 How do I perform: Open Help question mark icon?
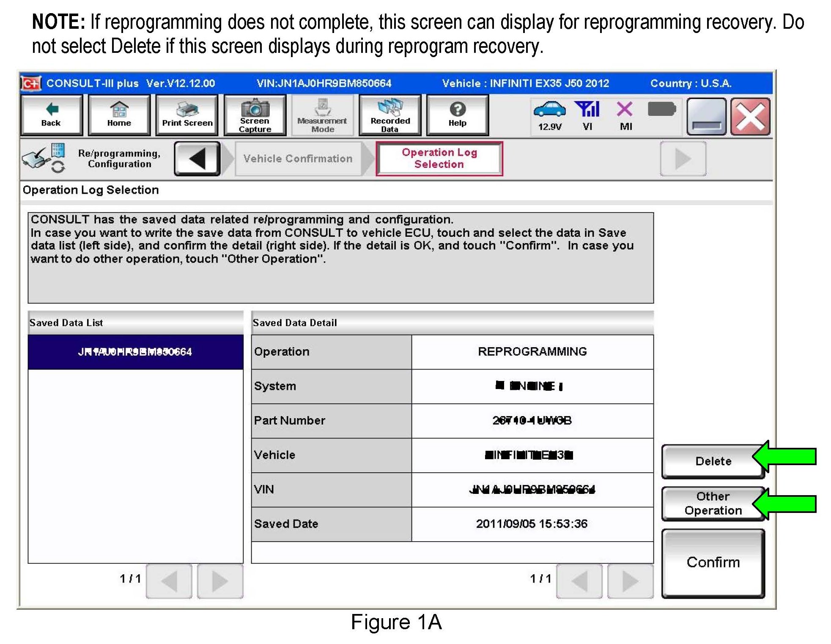pos(457,115)
